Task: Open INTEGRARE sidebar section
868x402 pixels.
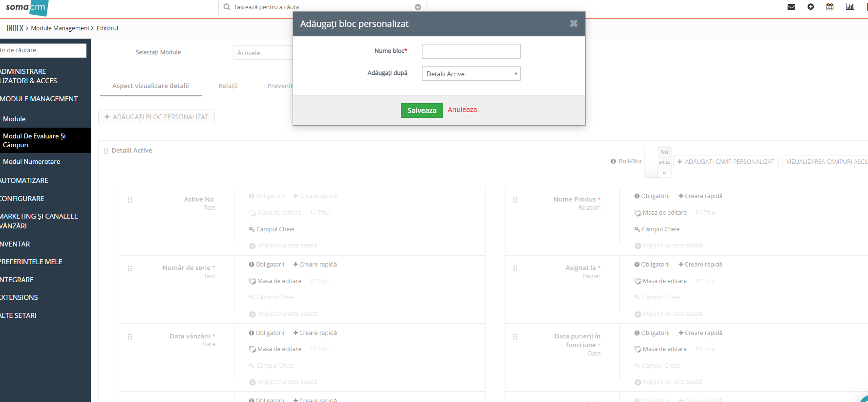Action: 17,280
